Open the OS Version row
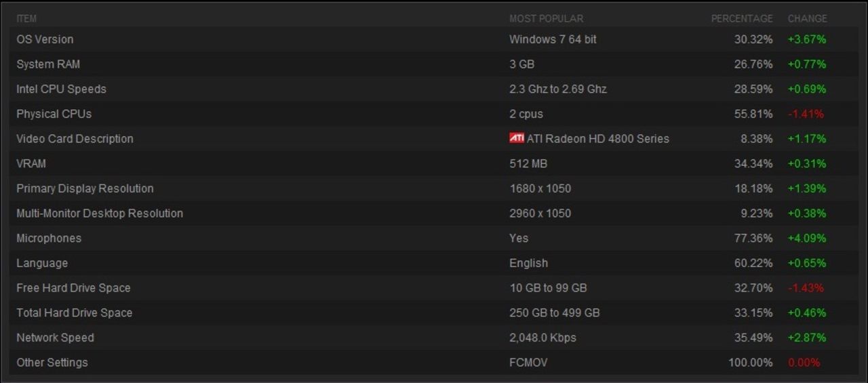The image size is (868, 383). 434,39
